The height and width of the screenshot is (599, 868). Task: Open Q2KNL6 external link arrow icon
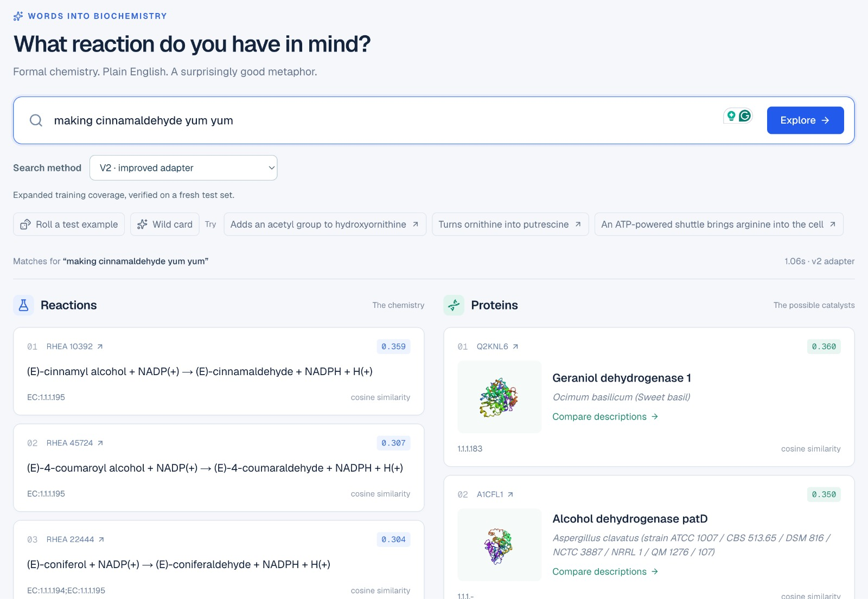[515, 346]
